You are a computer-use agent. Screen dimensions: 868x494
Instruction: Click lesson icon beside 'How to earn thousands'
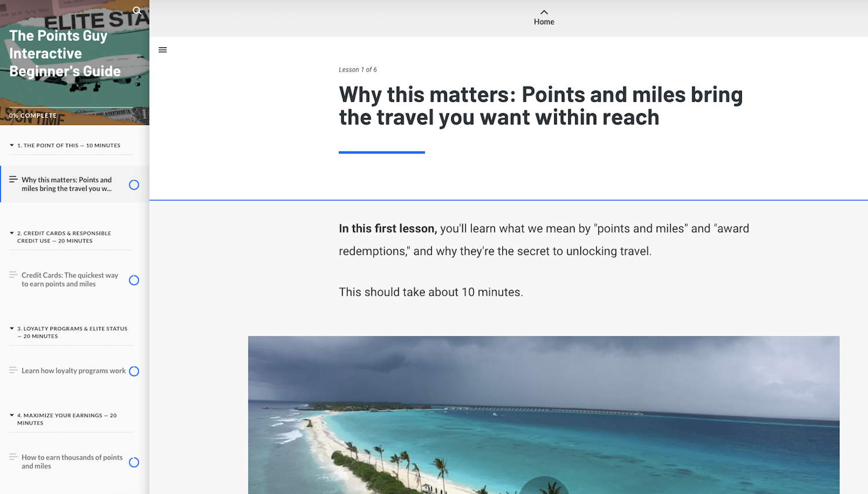tap(13, 457)
